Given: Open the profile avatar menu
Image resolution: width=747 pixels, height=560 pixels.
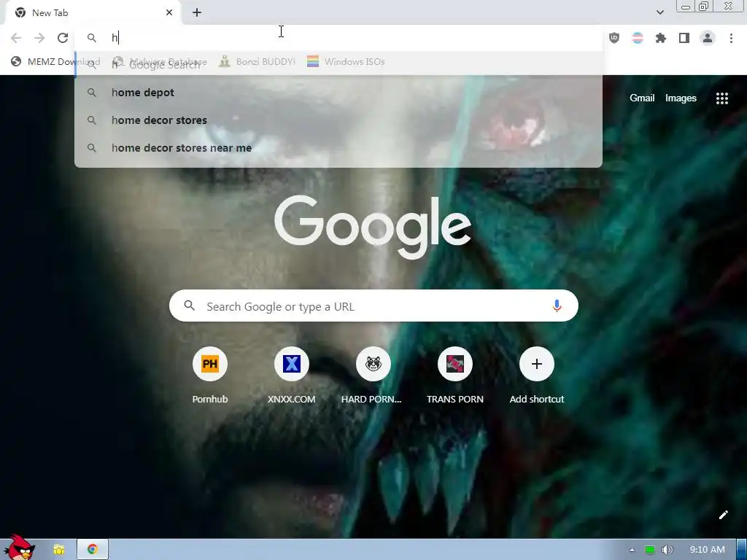Looking at the screenshot, I should click(708, 38).
